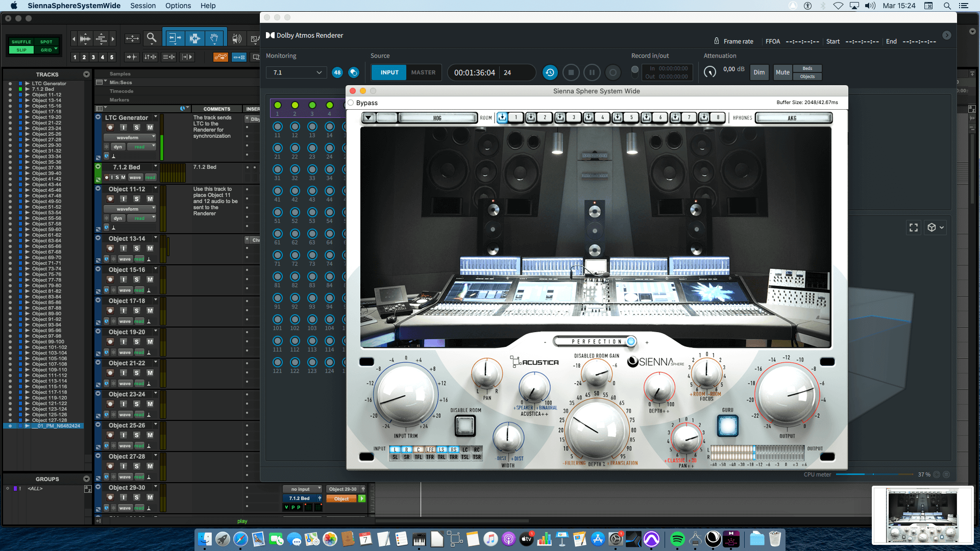Select the Trim tool
This screenshot has width=980, height=551.
175,38
